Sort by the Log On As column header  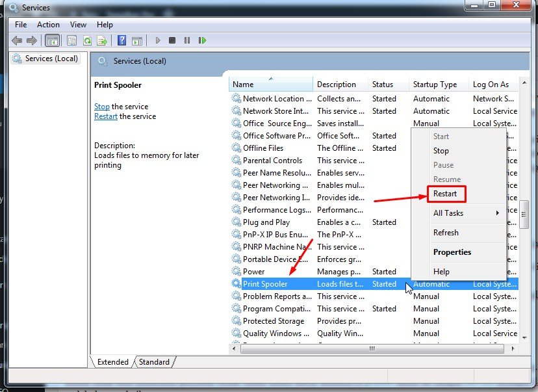pos(493,85)
